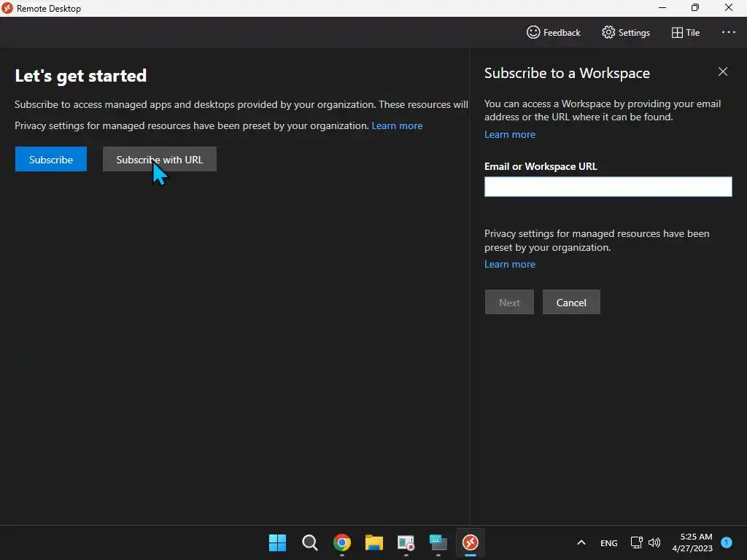Open the three-dot more options menu
Image resolution: width=747 pixels, height=560 pixels.
tap(729, 32)
